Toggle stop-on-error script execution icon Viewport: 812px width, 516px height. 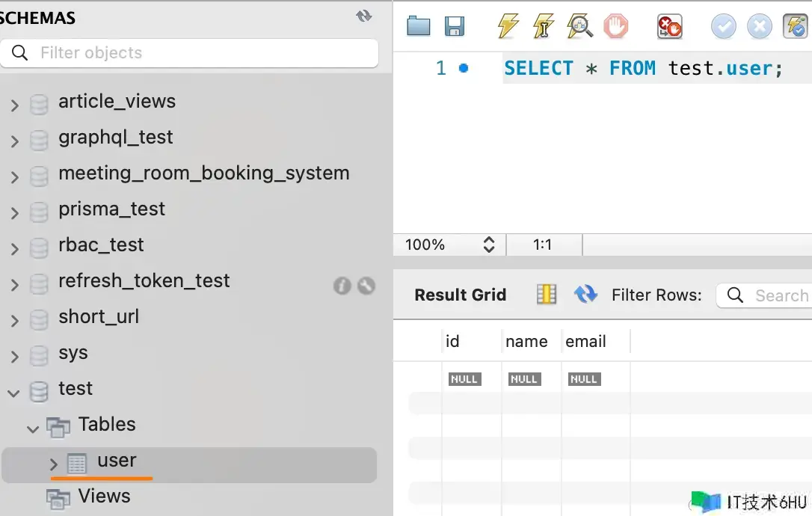pos(669,27)
